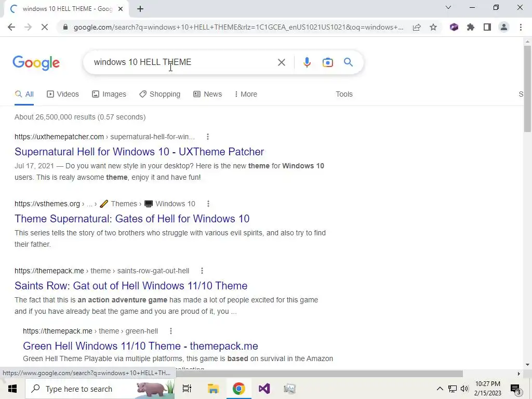The width and height of the screenshot is (532, 399).
Task: Open Task View on taskbar
Action: (187, 389)
